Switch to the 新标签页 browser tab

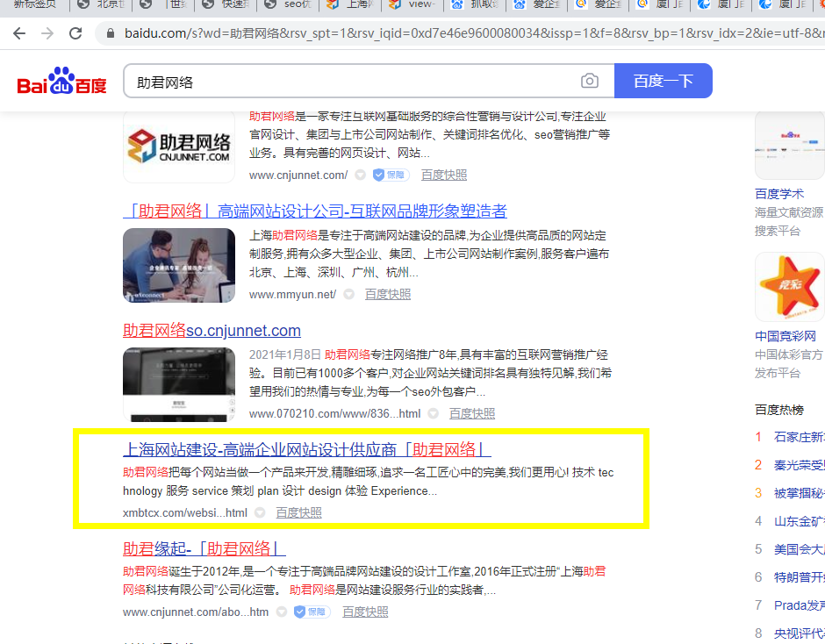(35, 4)
